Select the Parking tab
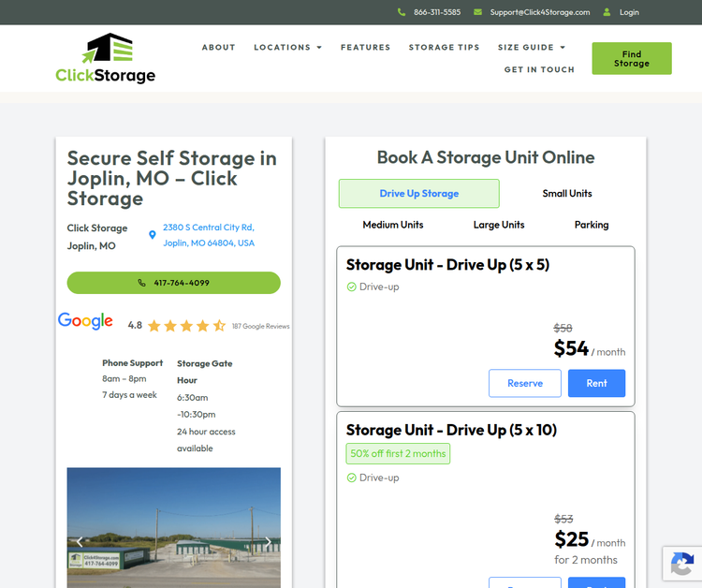Viewport: 702px width, 588px height. [x=592, y=225]
